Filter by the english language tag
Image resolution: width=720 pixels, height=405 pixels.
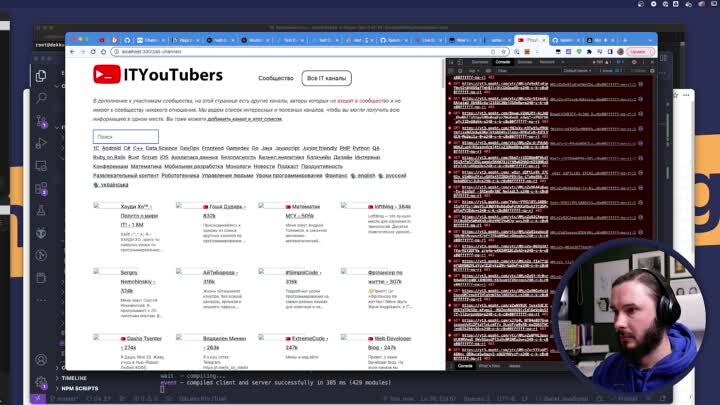tap(363, 175)
